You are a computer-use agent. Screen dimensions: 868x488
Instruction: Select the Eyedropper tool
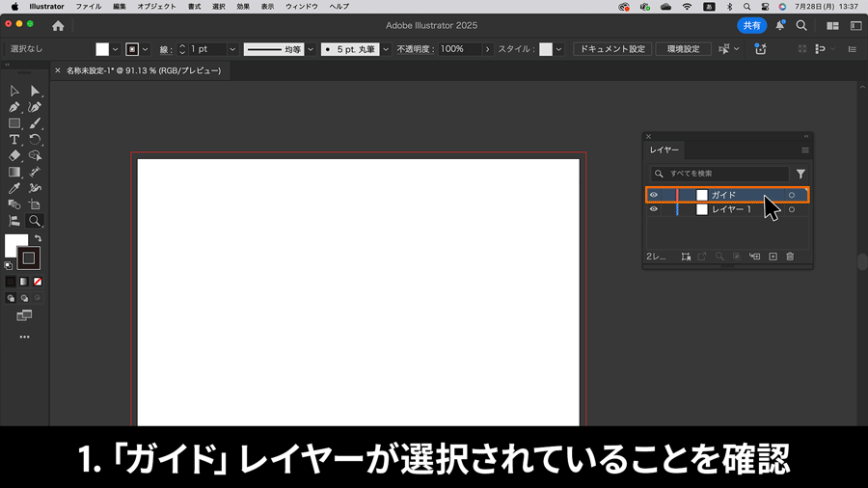point(14,188)
